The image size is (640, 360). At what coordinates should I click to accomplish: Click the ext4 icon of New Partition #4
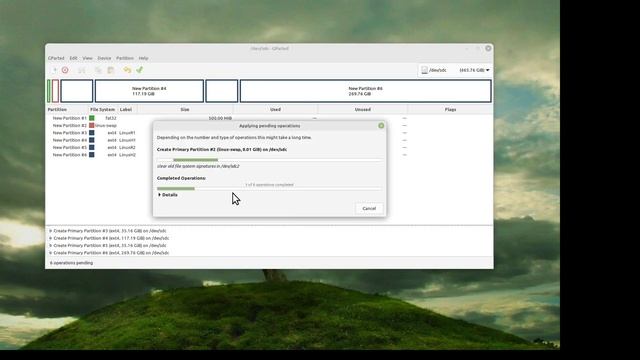click(x=92, y=140)
